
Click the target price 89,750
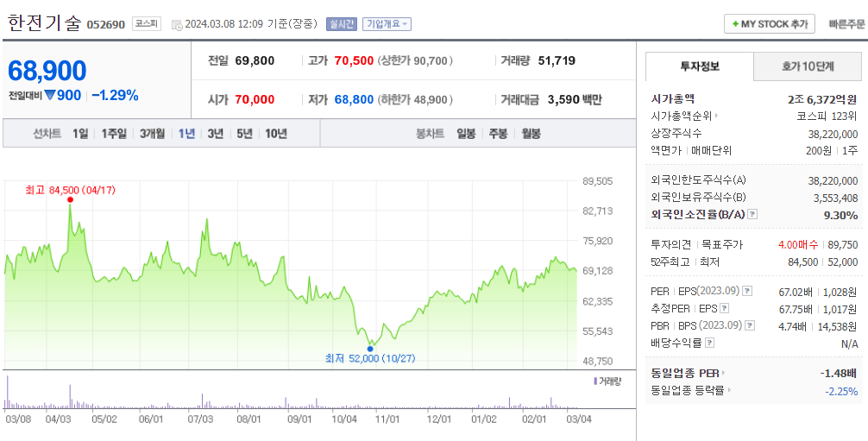click(x=842, y=244)
